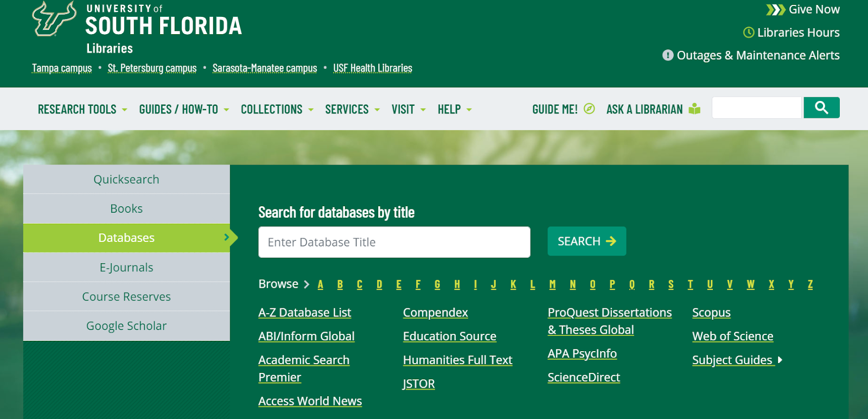
Task: Click the green SEARCH button
Action: point(586,241)
